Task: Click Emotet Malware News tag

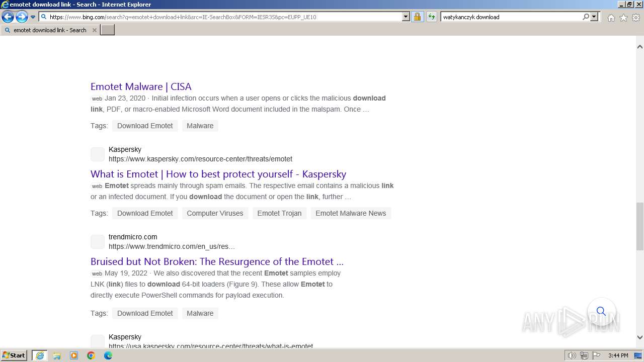Action: 351,213
